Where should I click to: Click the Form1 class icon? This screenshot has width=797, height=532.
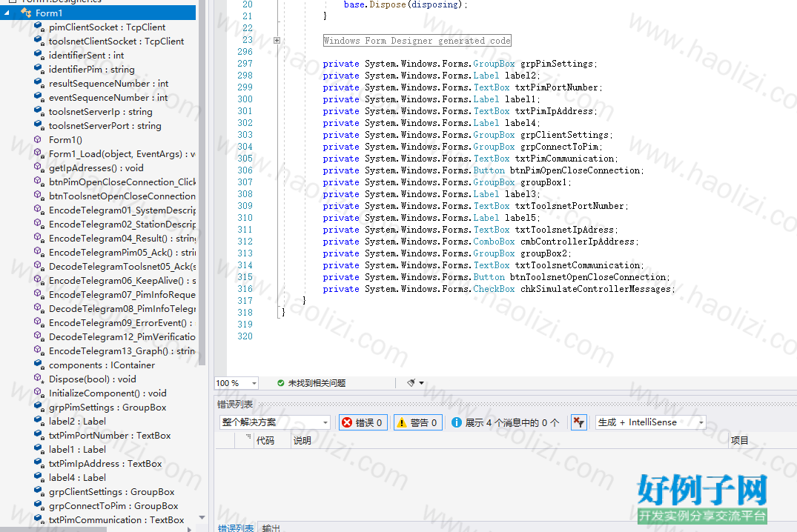click(x=26, y=13)
